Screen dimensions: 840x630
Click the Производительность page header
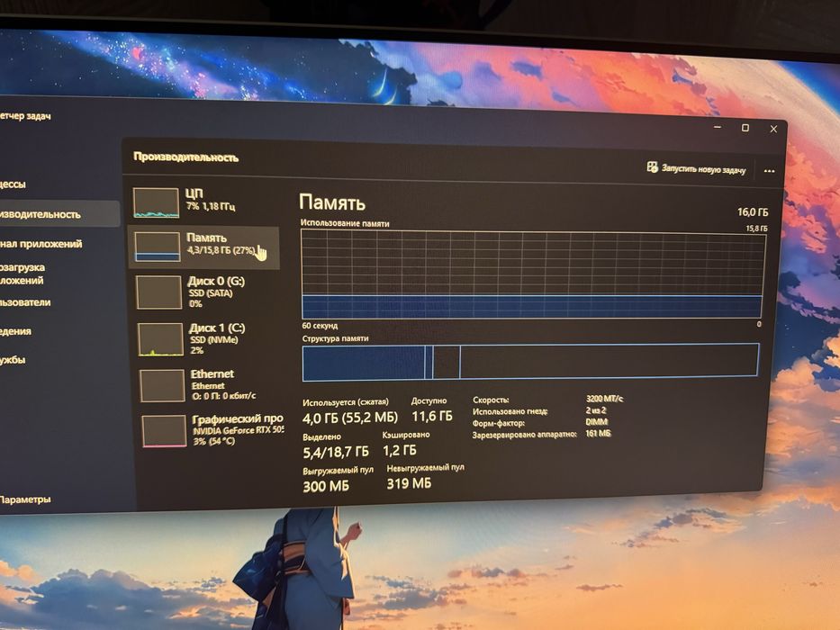click(185, 157)
